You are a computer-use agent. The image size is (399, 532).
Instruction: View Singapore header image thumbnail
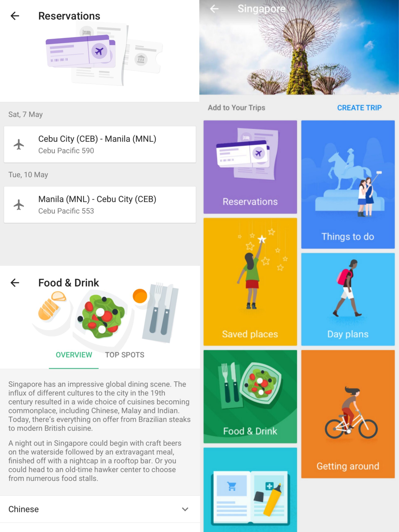(299, 47)
